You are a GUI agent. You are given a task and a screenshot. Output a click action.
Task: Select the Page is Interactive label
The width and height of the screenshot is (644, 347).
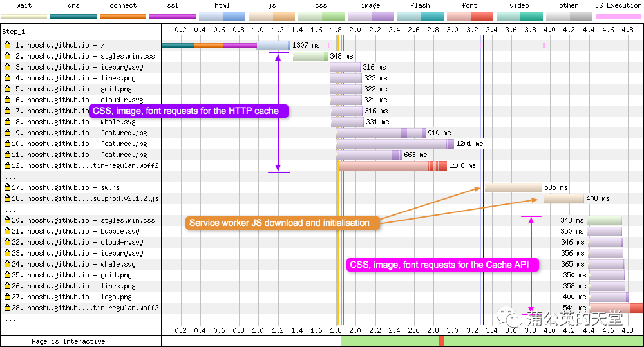coord(68,341)
